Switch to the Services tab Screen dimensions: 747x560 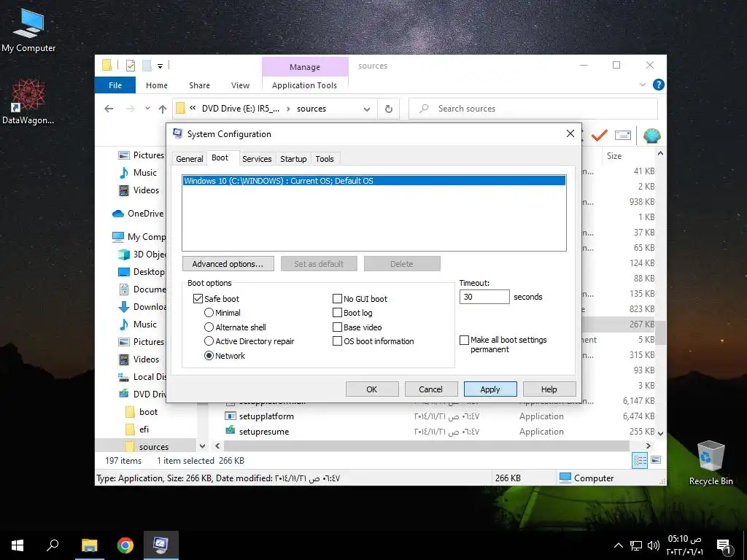click(x=257, y=159)
